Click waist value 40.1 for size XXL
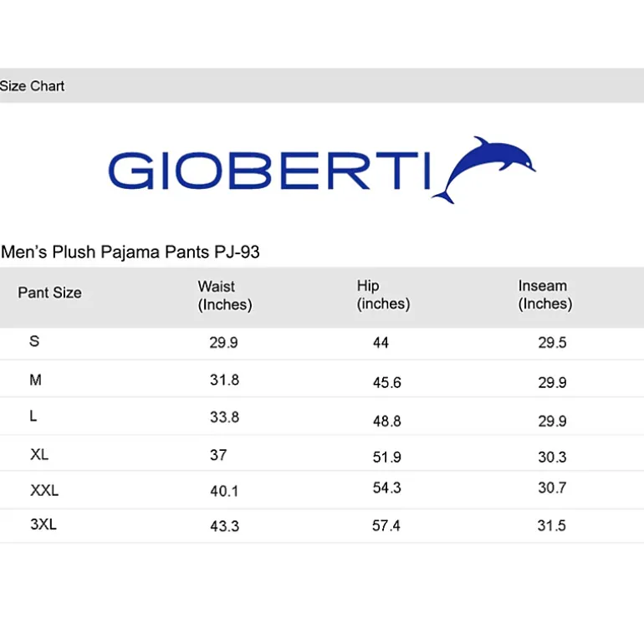 coord(224,491)
